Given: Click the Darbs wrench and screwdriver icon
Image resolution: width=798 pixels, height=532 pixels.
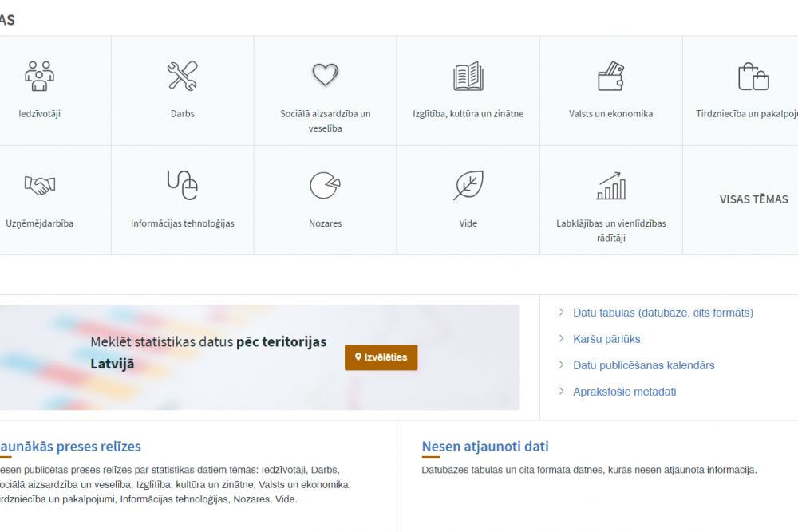Looking at the screenshot, I should [182, 76].
